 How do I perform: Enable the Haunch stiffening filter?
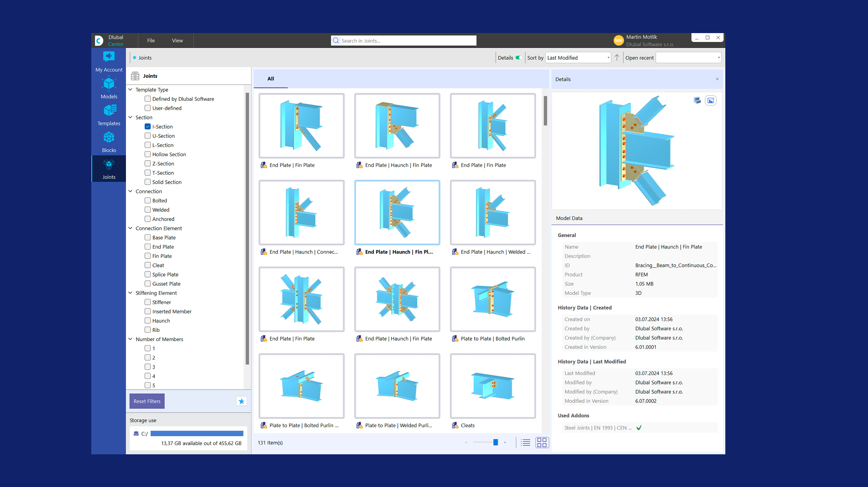point(148,321)
